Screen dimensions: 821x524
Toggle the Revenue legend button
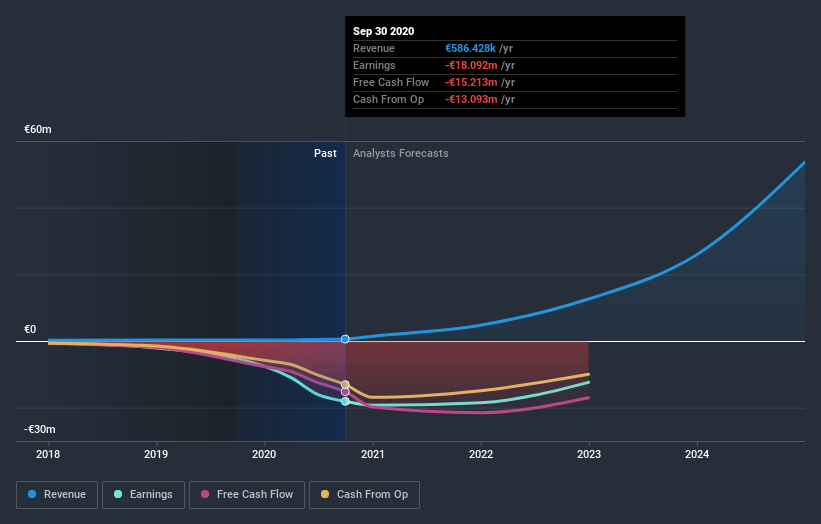pos(57,495)
